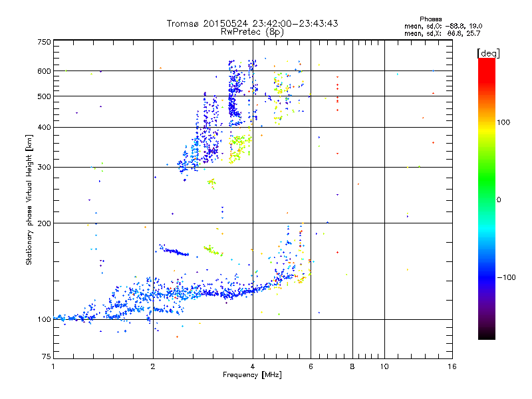532x399 pixels.
Task: Click the y-axis tick label '300'
Action: pos(44,168)
